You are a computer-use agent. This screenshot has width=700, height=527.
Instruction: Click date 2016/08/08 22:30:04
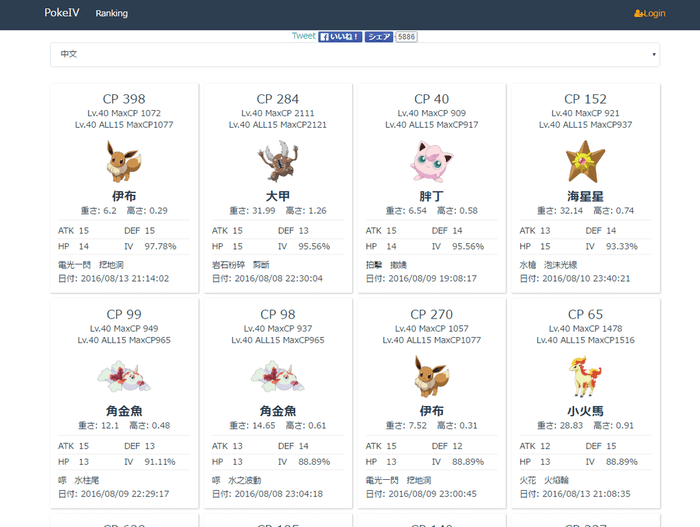click(x=279, y=279)
